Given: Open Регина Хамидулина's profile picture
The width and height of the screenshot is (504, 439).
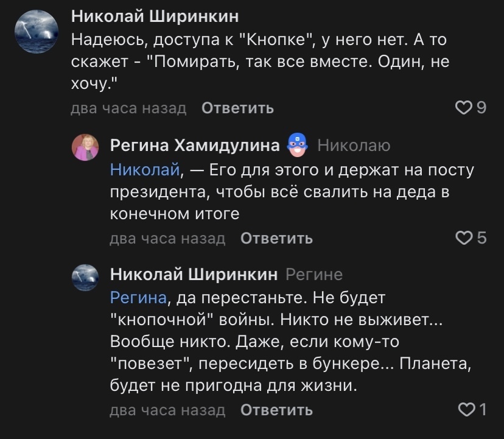Looking at the screenshot, I should (85, 147).
